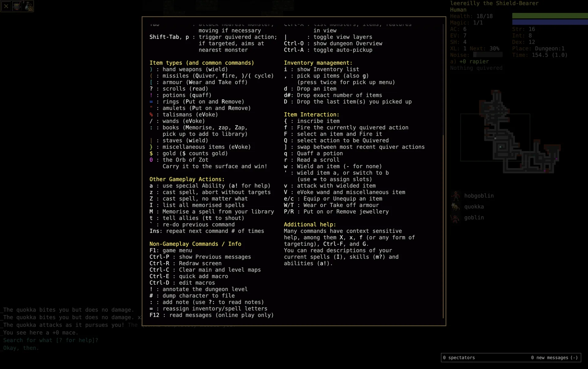588x369 pixels.
Task: Click the 'Item Interaction:' heading
Action: click(311, 115)
